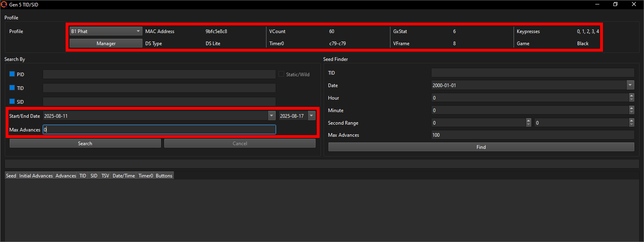Decrease the Hour value

point(632,100)
